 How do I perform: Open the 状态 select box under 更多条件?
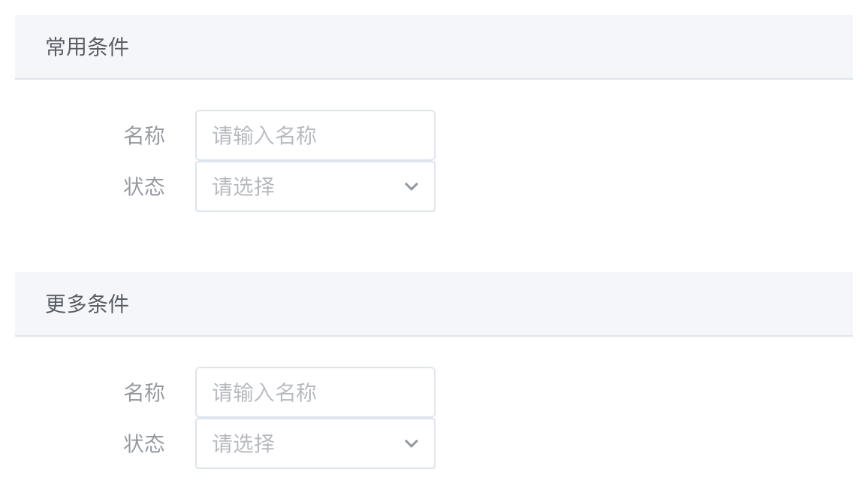pos(315,443)
